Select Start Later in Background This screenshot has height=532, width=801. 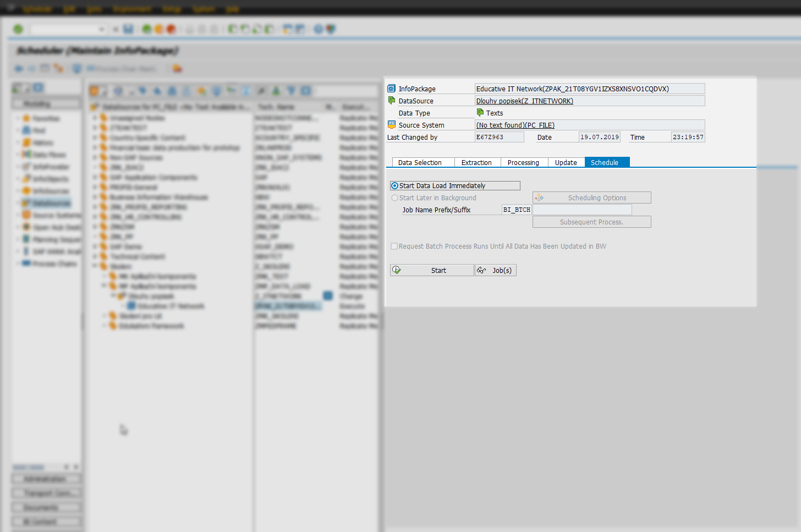tap(394, 198)
